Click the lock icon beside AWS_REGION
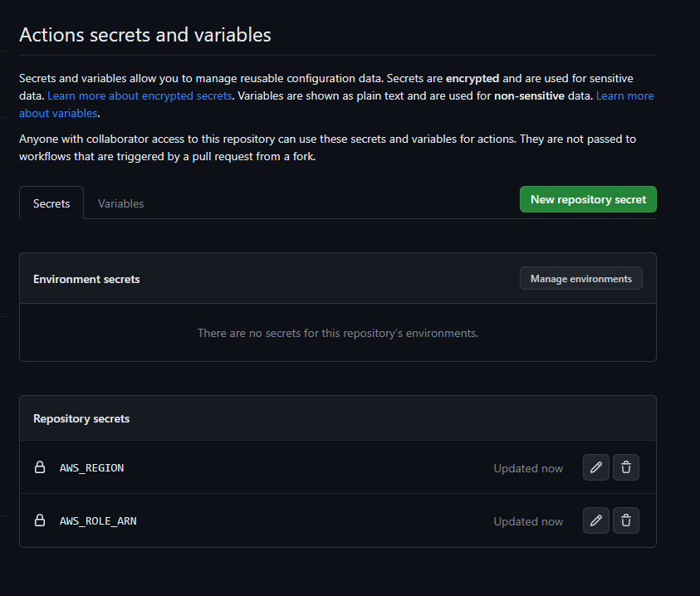 point(39,467)
